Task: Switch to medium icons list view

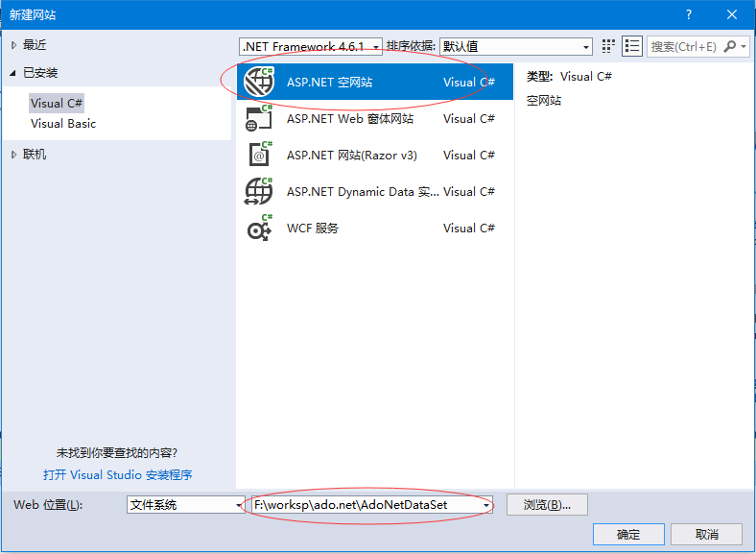Action: tap(632, 46)
